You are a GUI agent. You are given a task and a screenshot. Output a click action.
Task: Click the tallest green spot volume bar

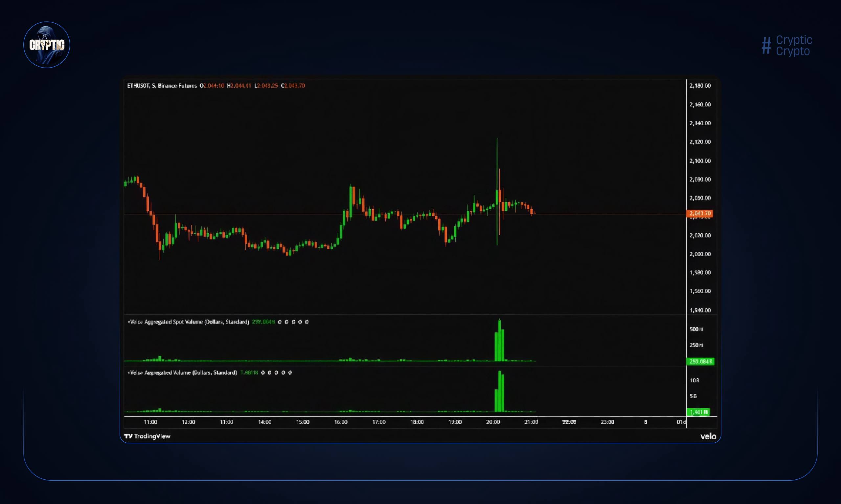click(499, 340)
